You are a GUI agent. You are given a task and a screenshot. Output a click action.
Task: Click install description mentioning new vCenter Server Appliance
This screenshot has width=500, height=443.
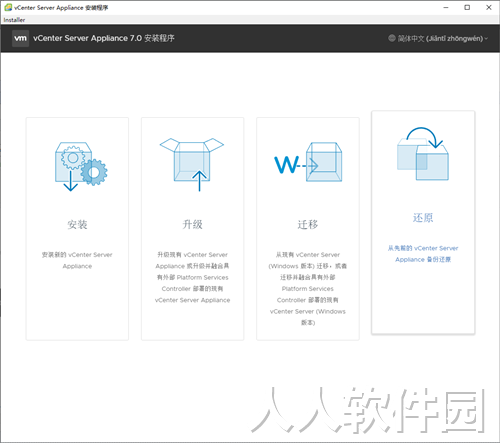point(77,260)
